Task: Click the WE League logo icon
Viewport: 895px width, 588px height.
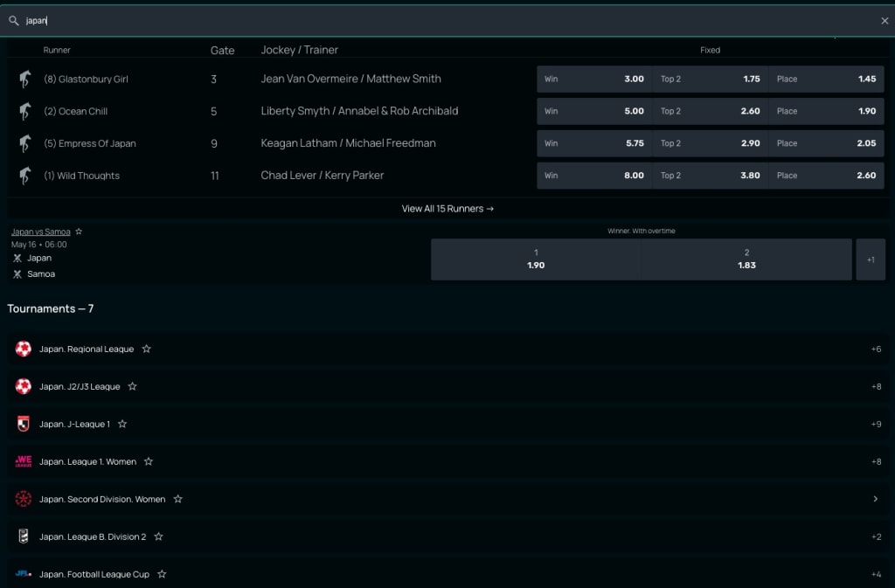Action: (24, 461)
